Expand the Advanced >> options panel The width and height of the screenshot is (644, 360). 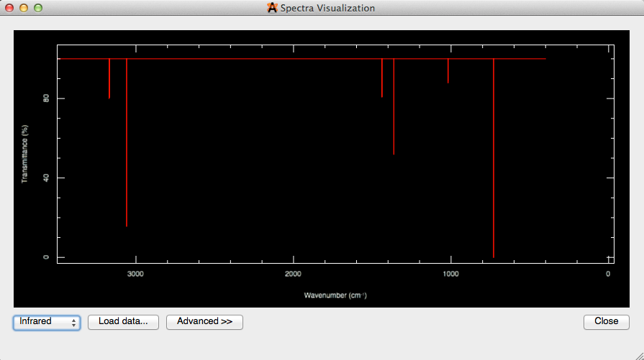[x=204, y=322]
